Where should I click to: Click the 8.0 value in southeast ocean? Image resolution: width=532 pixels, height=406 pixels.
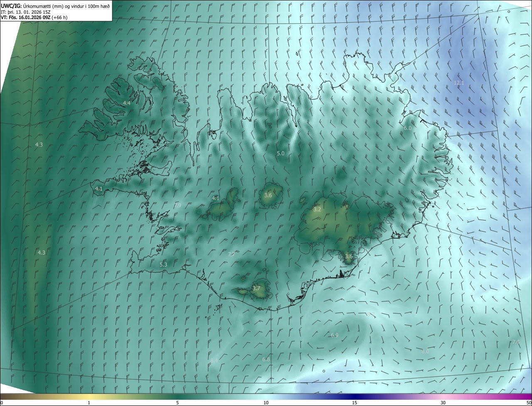425,351
